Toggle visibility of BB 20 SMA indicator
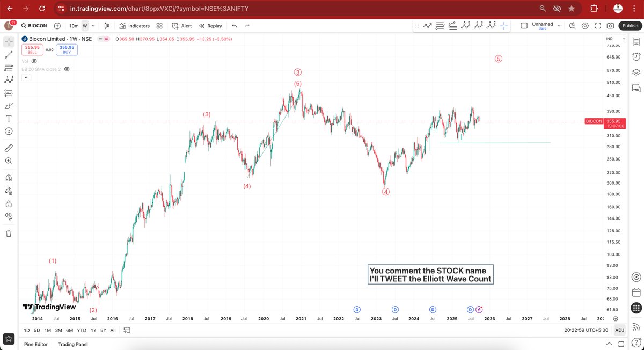Screen dimensions: 644x350 pos(67,69)
